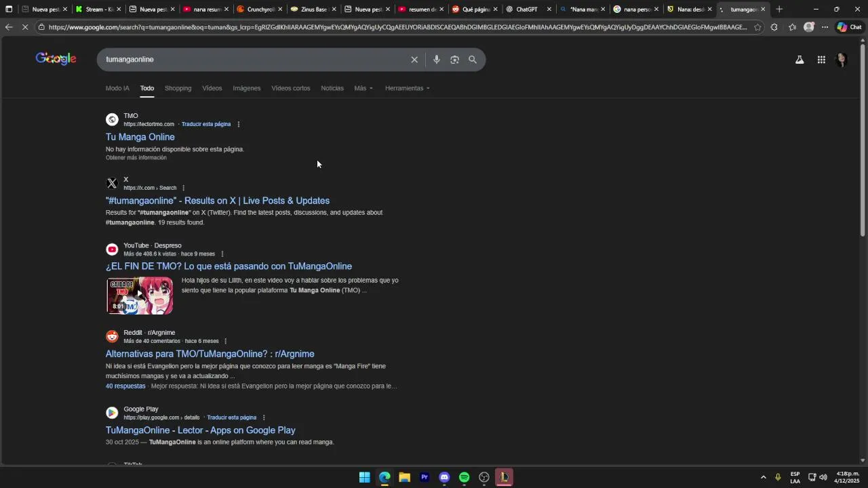868x488 pixels.
Task: Expand the Herramientas dropdown
Action: (408, 88)
